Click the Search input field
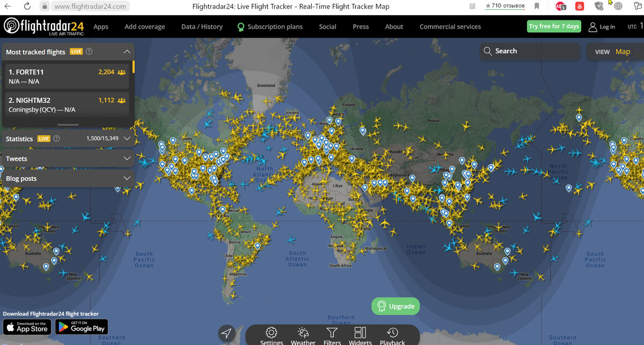The height and width of the screenshot is (345, 644). click(530, 51)
